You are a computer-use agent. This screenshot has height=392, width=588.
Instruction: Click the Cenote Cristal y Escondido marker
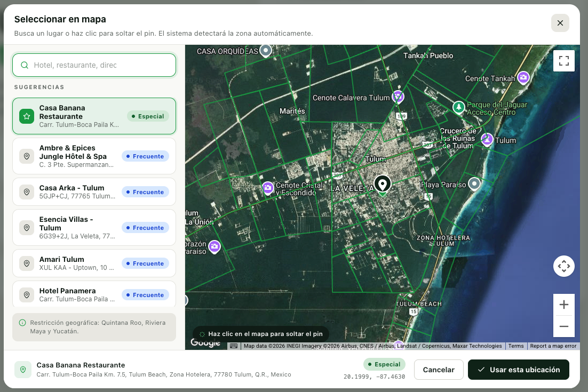[268, 188]
